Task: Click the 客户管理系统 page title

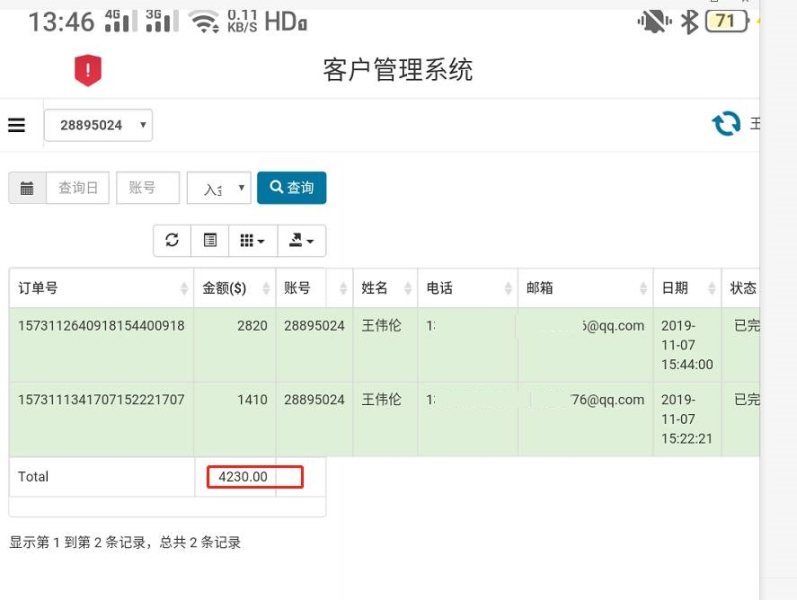Action: tap(398, 70)
